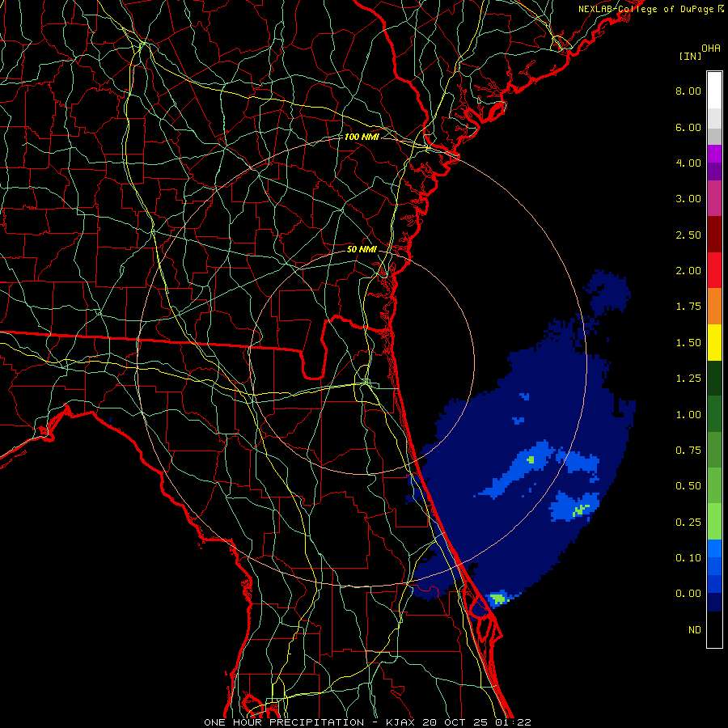
Task: Click the KJAX 20 OCT 25 01:22 timestamp
Action: [459, 722]
